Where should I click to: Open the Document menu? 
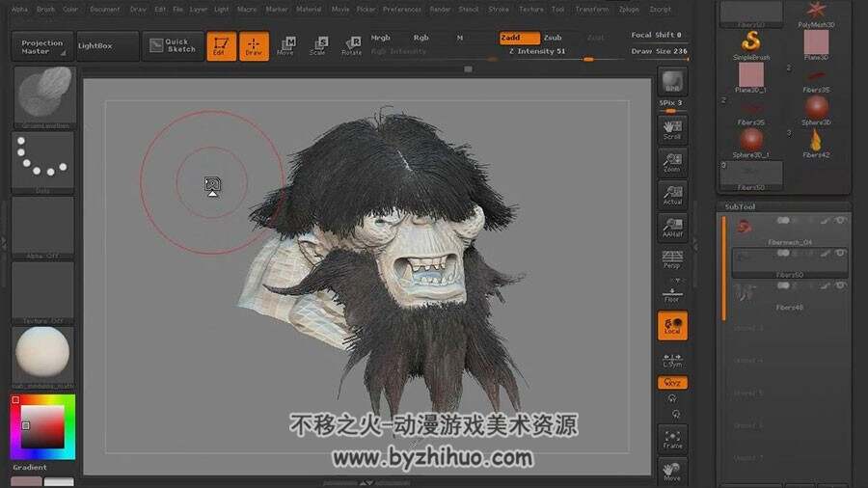tap(104, 9)
